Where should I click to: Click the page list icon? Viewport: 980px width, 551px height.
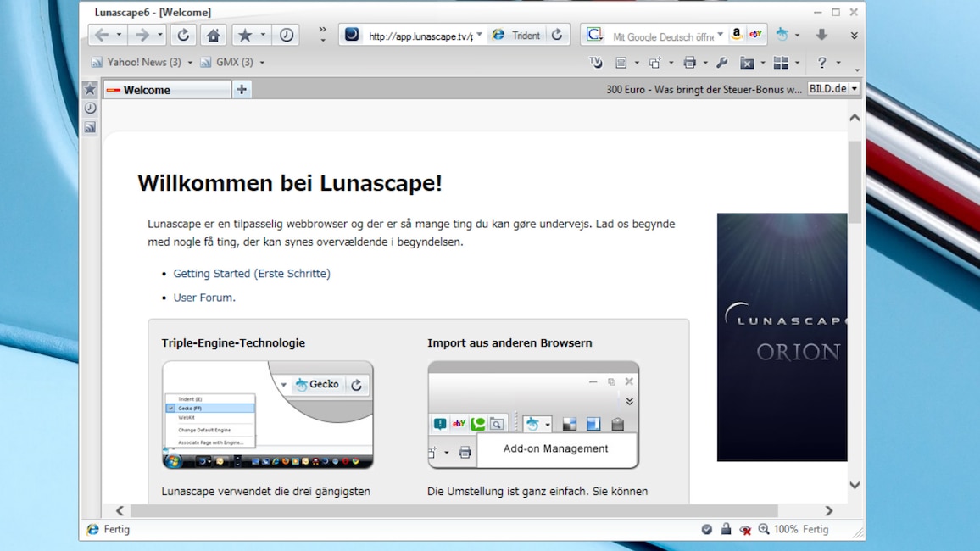(621, 63)
